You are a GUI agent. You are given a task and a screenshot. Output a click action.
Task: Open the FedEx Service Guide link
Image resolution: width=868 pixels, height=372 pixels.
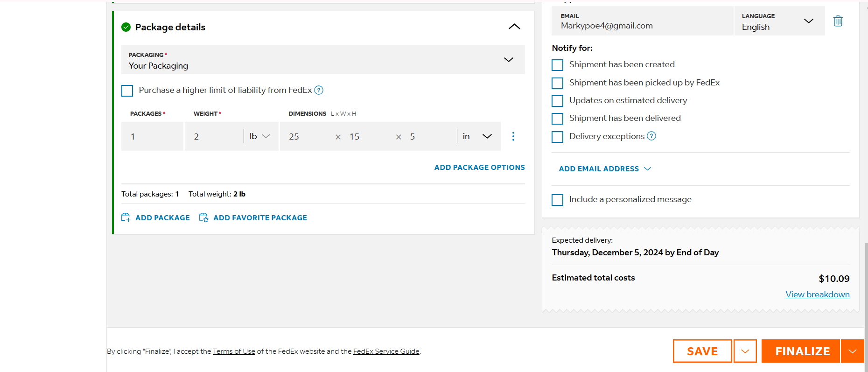(x=386, y=351)
